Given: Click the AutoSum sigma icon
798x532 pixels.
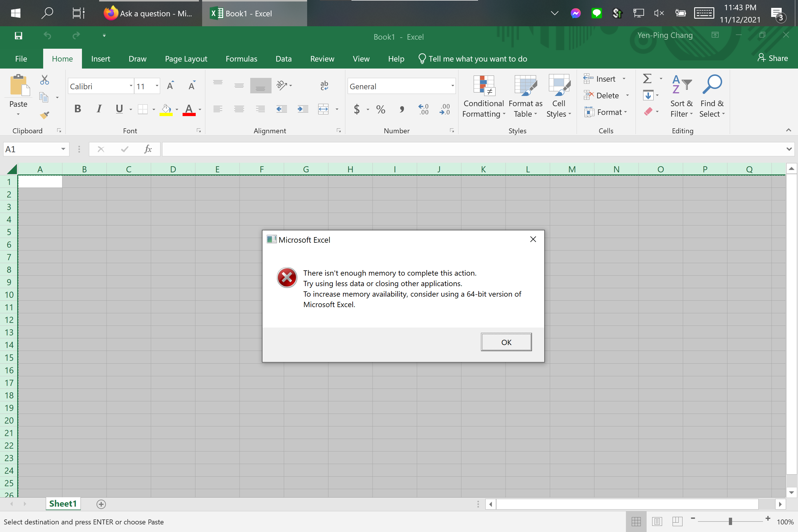Looking at the screenshot, I should tap(647, 79).
